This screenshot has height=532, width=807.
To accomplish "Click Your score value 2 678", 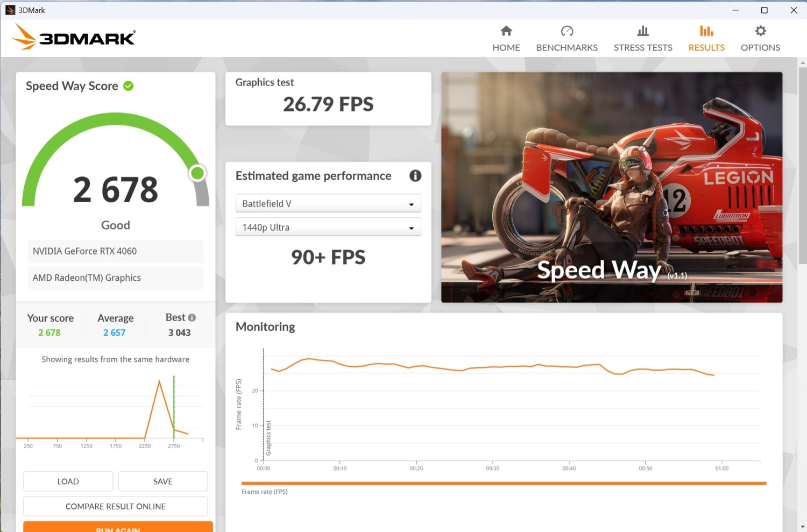I will click(x=49, y=333).
